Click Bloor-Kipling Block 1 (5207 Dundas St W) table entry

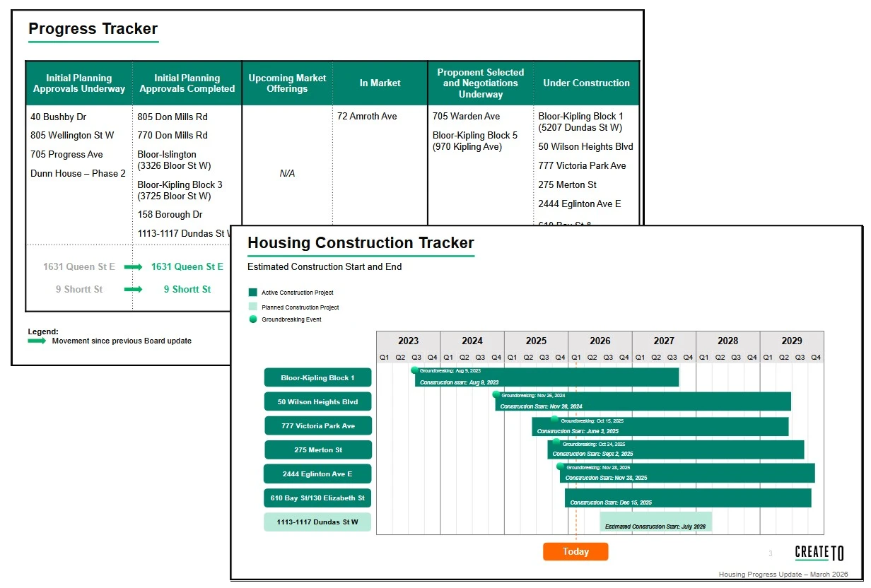pyautogui.click(x=580, y=122)
